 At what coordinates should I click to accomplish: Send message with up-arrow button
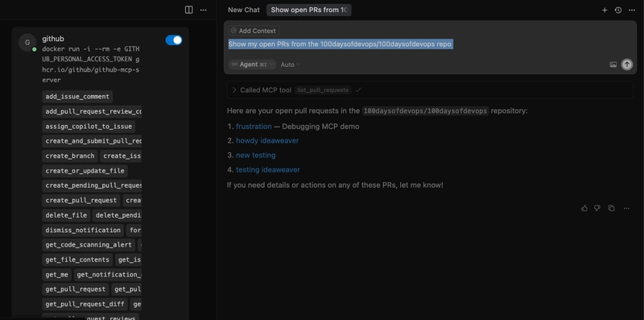point(627,64)
